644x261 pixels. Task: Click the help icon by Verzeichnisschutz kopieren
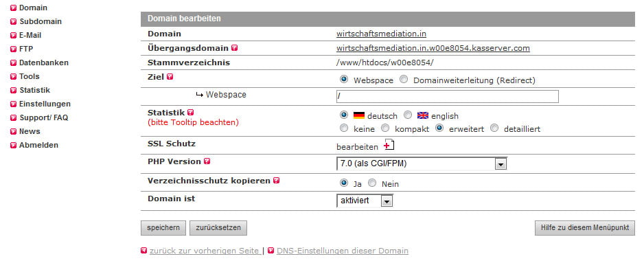tap(277, 181)
